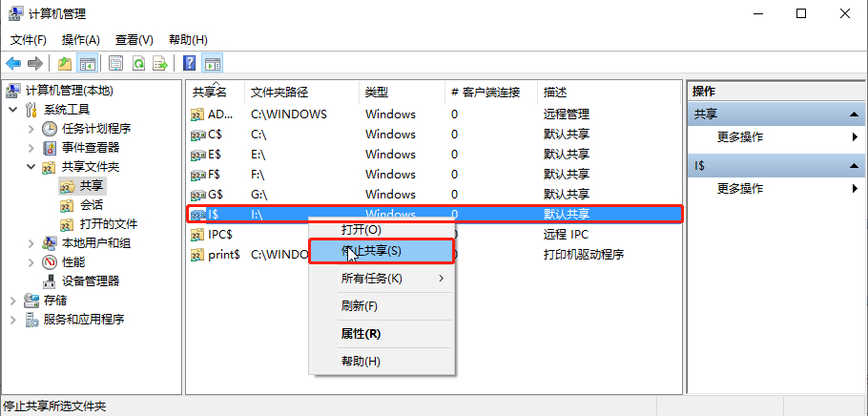The width and height of the screenshot is (868, 416).
Task: Click the 存储 icon in tree
Action: [31, 301]
